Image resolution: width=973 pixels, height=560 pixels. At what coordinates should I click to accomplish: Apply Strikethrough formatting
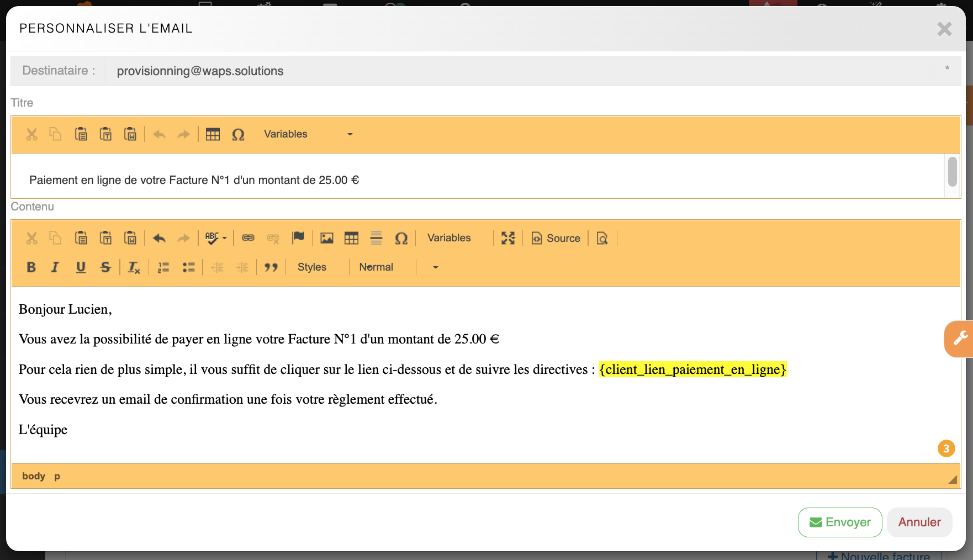click(x=105, y=267)
